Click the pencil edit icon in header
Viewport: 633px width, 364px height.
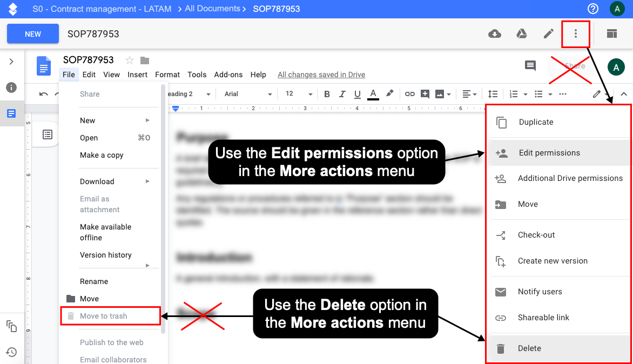click(x=548, y=34)
